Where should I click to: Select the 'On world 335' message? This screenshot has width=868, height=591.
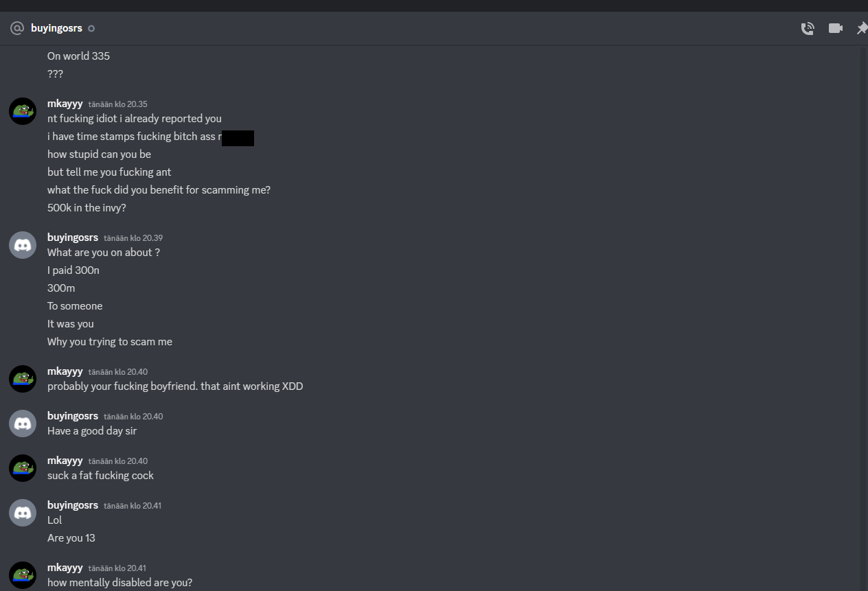click(78, 56)
